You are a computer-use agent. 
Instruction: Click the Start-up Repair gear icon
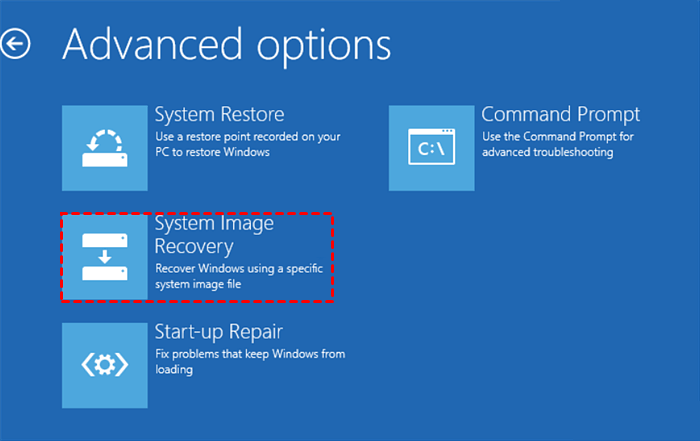(x=104, y=365)
